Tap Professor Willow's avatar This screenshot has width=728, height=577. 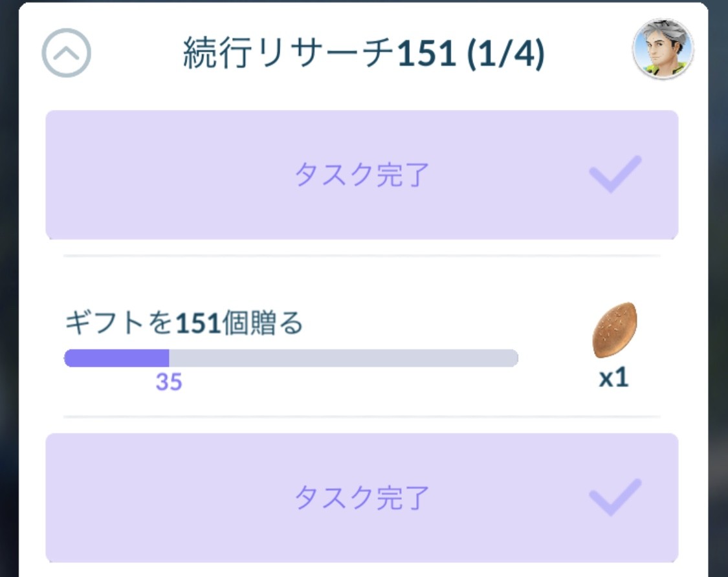[x=663, y=49]
